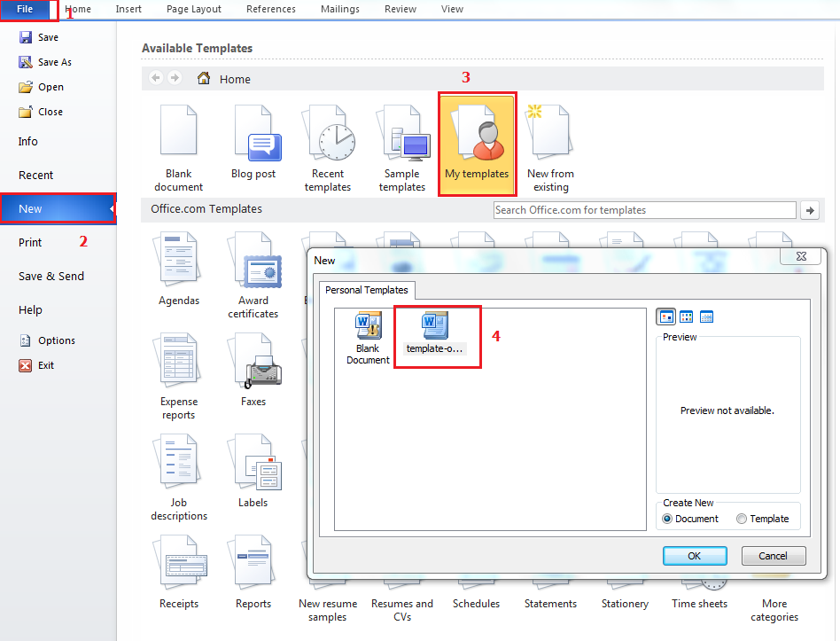The width and height of the screenshot is (840, 641).
Task: Open Sample templates
Action: [402, 148]
